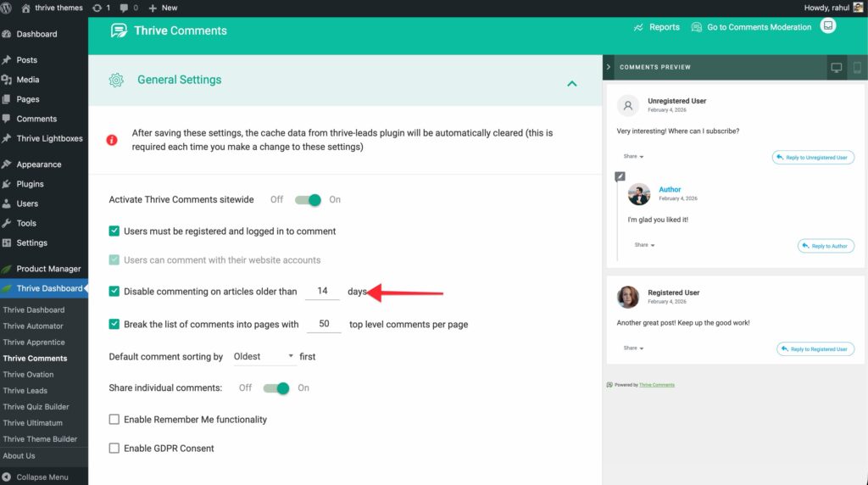Screen dimensions: 868x485
Task: Check Enable Remember Me functionality
Action: click(x=114, y=419)
